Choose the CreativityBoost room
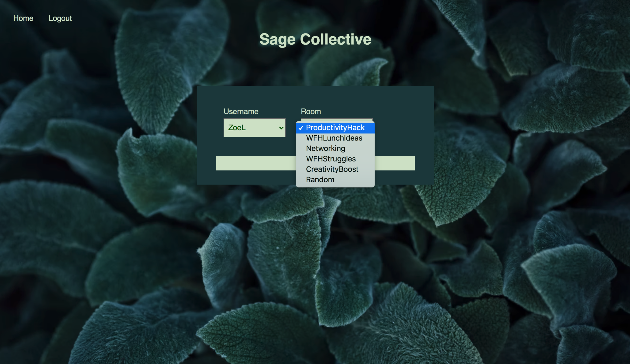The image size is (630, 364). tap(332, 169)
